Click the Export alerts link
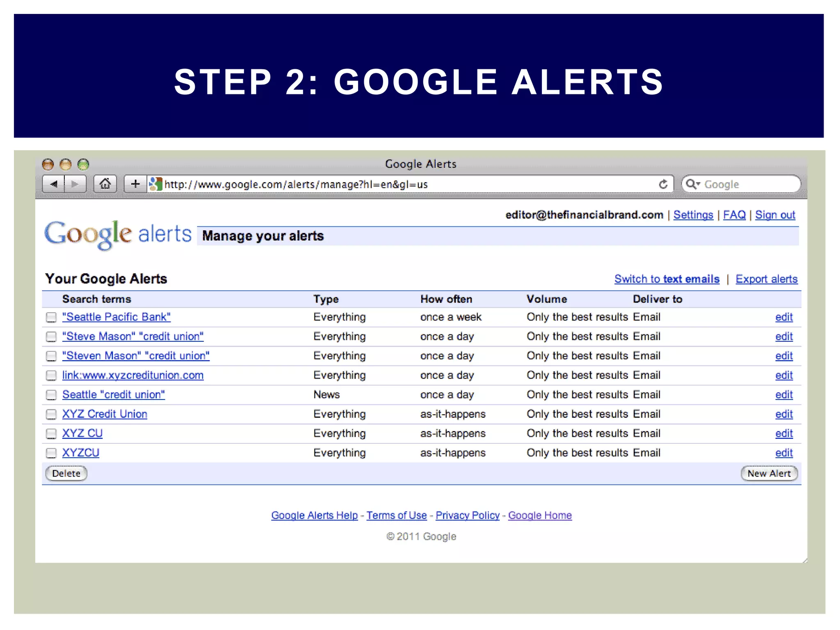Viewport: 840px width, 630px height. (767, 279)
